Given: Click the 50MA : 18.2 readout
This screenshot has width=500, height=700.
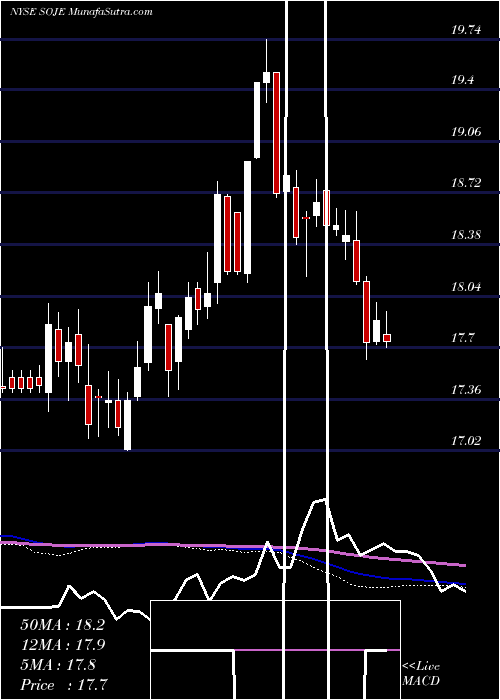Looking at the screenshot, I should tap(62, 625).
